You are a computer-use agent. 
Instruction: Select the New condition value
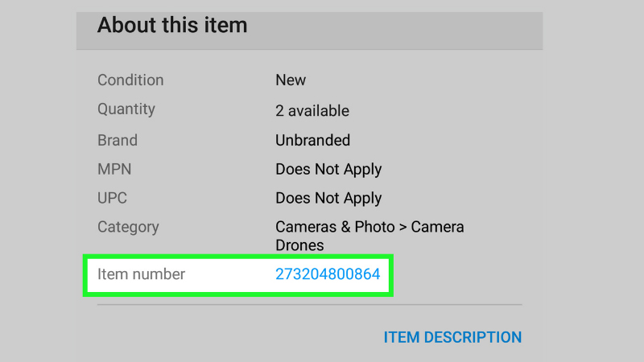coord(291,80)
